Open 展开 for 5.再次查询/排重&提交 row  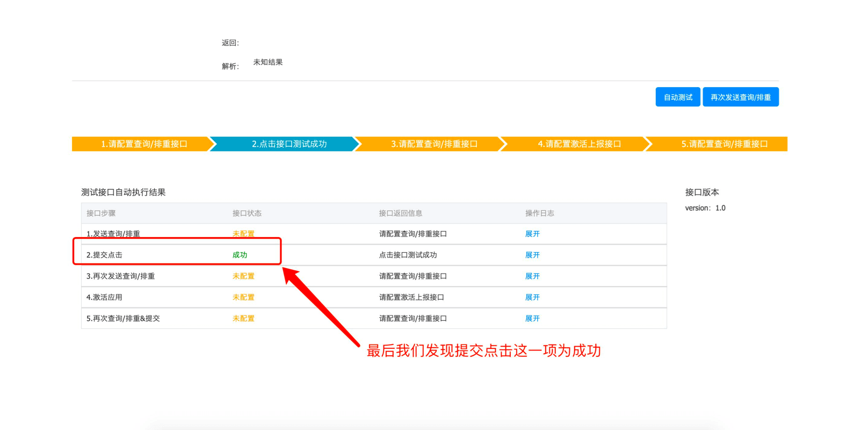532,318
